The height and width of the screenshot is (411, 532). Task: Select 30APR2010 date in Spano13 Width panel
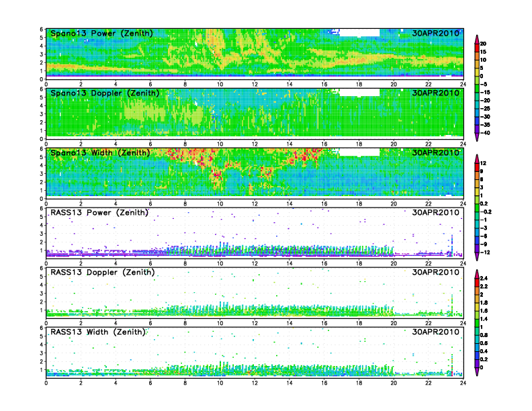tap(436, 152)
